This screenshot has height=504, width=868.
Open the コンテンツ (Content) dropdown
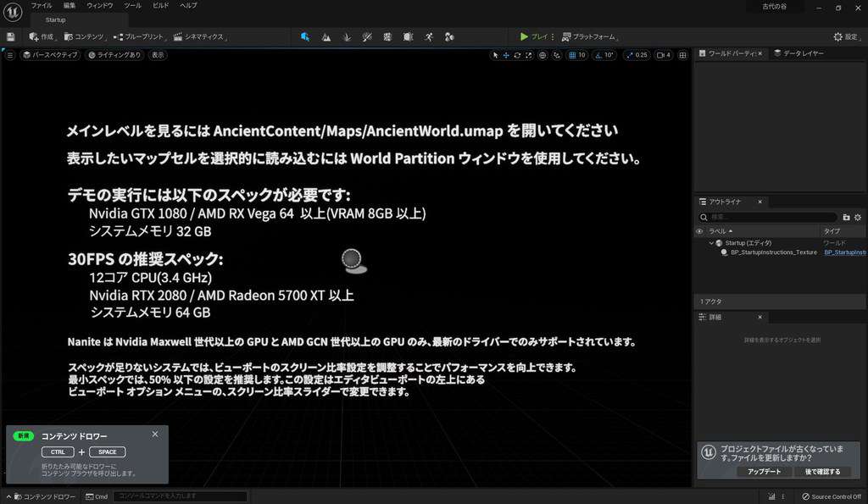point(84,36)
